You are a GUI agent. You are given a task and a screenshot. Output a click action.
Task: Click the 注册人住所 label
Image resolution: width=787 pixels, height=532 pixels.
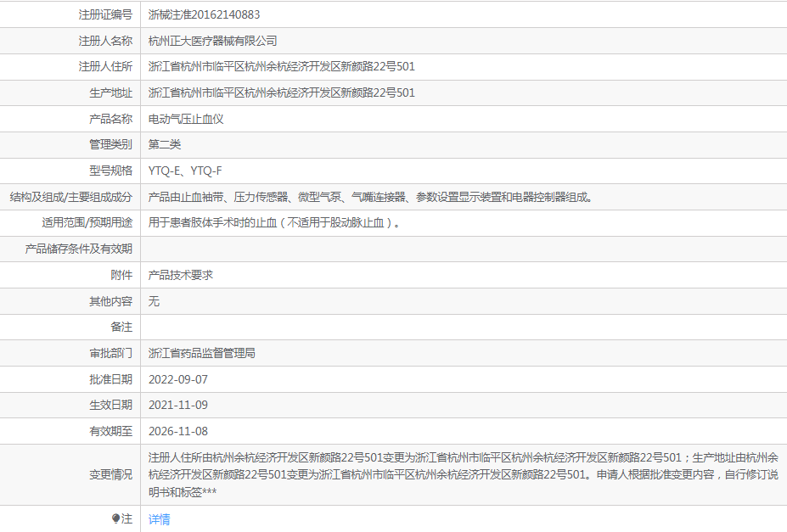(105, 67)
